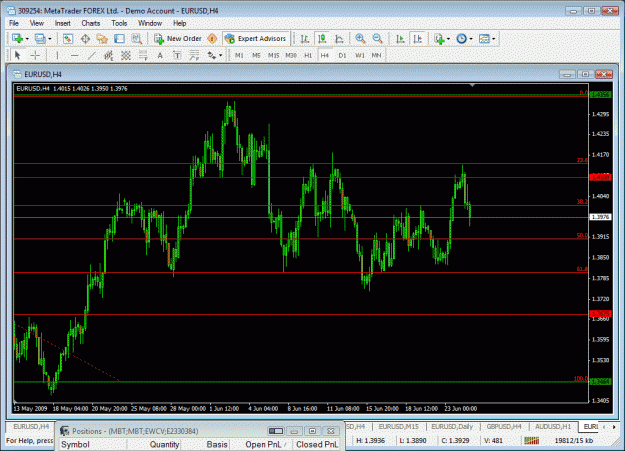Screen dimensions: 625x451
Task: Switch to the MN timeframe
Action: pos(376,55)
